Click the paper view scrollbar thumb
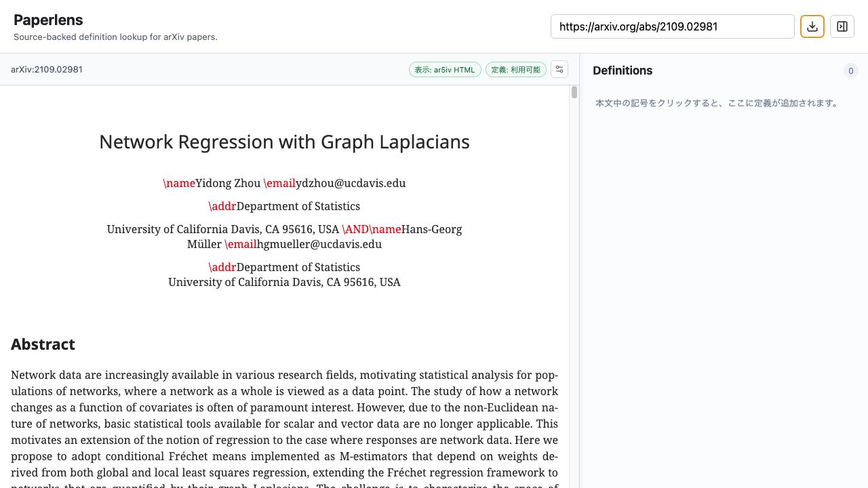This screenshot has width=868, height=488. pos(574,92)
